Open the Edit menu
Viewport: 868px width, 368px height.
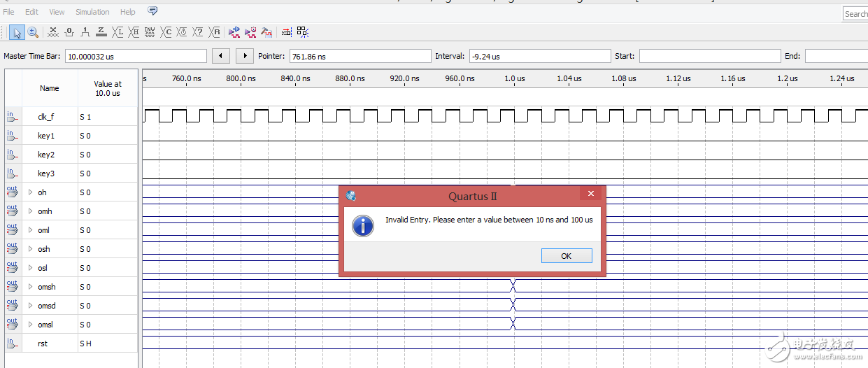(x=31, y=12)
